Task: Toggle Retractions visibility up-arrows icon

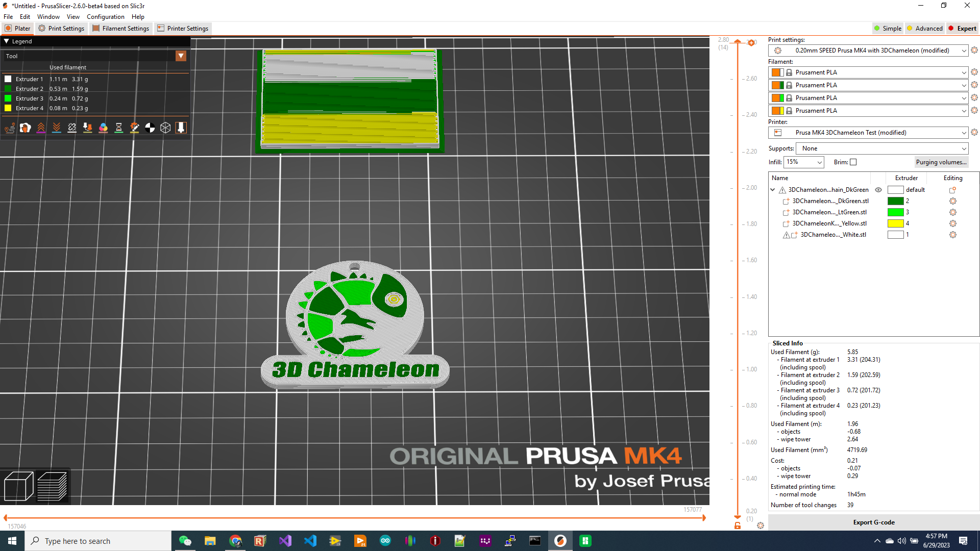Action: pos(41,128)
